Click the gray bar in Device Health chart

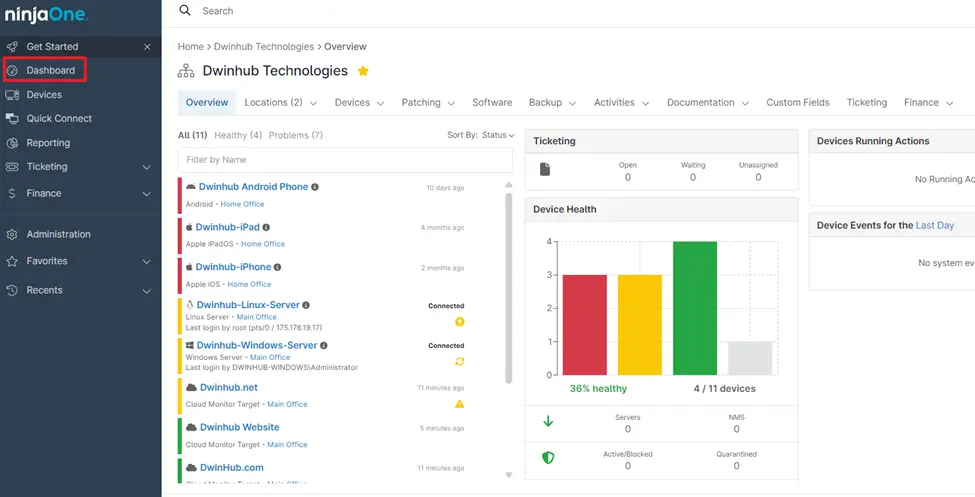click(x=750, y=358)
